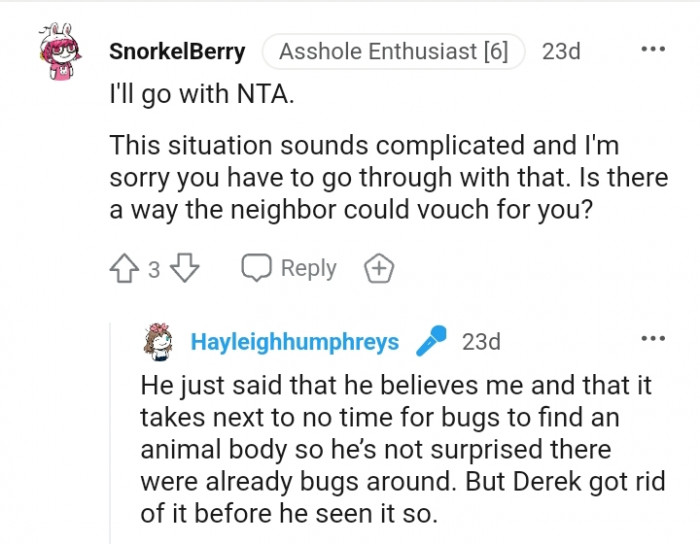Upvote SnorkelBerry's comment
Viewport: 700px width, 544px height.
[125, 269]
